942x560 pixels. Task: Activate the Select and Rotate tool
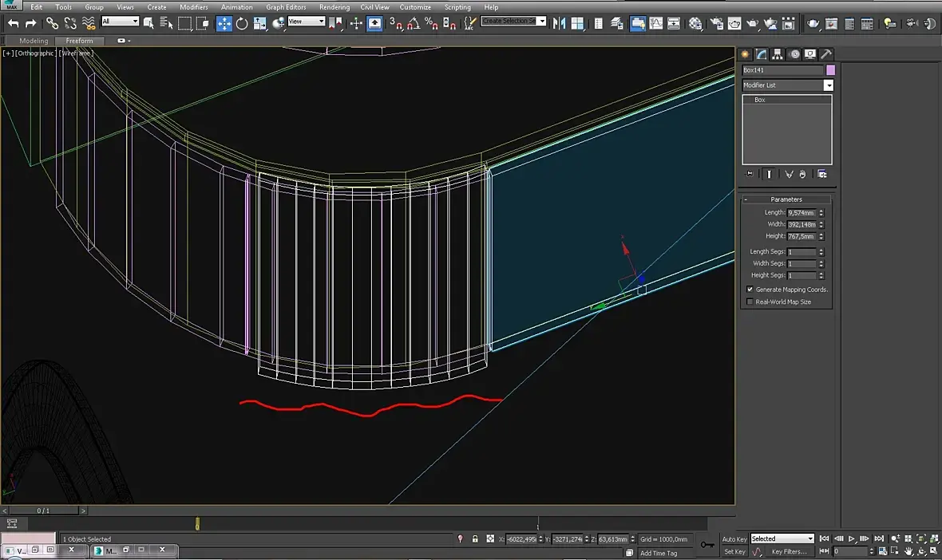click(242, 23)
